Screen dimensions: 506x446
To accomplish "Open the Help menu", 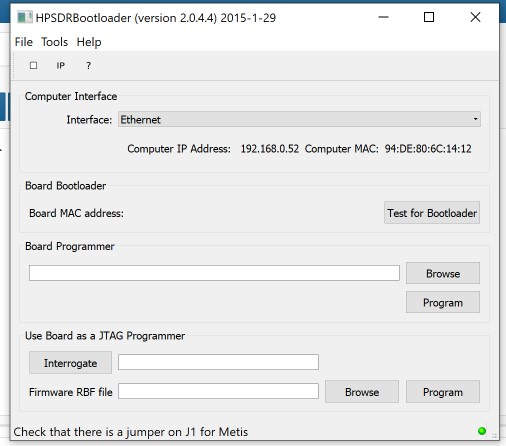I will pyautogui.click(x=89, y=42).
